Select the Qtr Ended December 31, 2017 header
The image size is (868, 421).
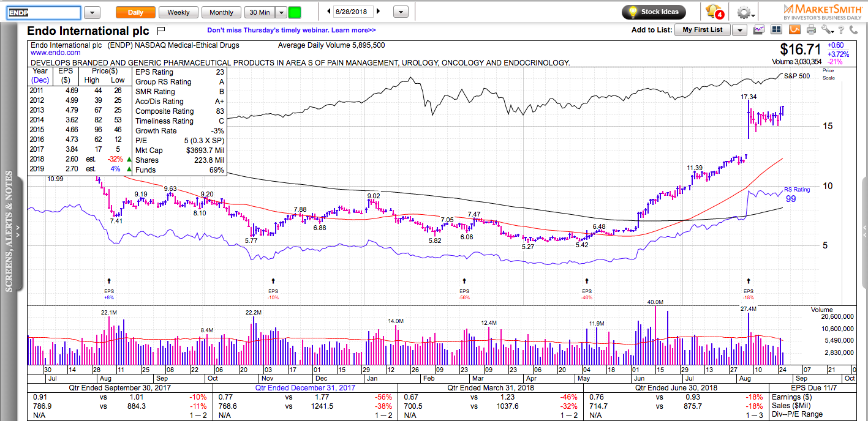[306, 388]
